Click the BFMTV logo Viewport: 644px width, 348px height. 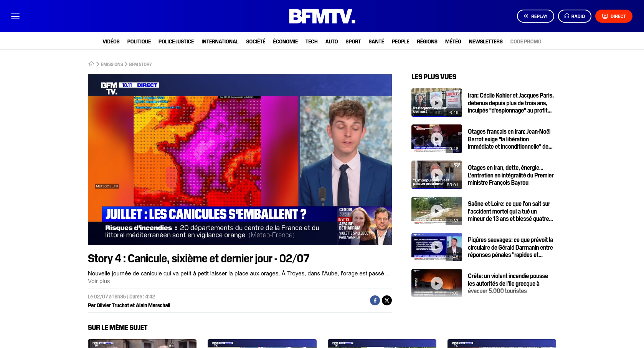coord(322,16)
